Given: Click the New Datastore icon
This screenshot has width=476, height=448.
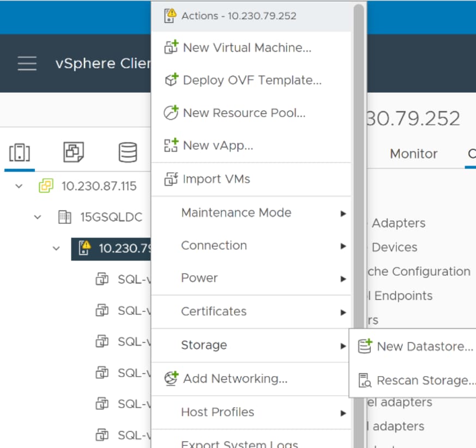Looking at the screenshot, I should point(365,346).
